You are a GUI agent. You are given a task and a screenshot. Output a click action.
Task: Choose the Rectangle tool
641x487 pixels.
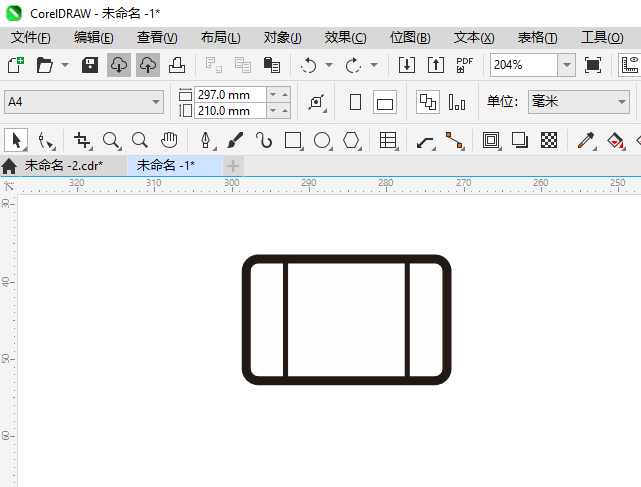[293, 140]
